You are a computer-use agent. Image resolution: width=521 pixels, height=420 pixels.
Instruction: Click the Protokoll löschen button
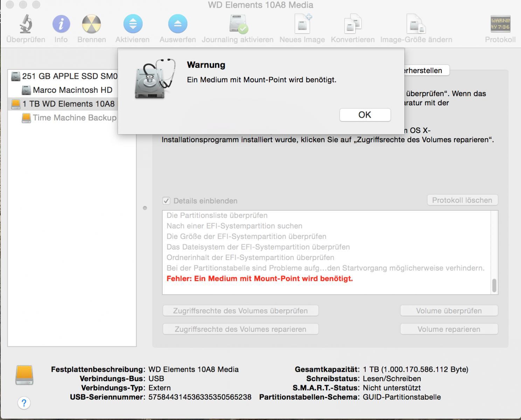[x=462, y=200]
